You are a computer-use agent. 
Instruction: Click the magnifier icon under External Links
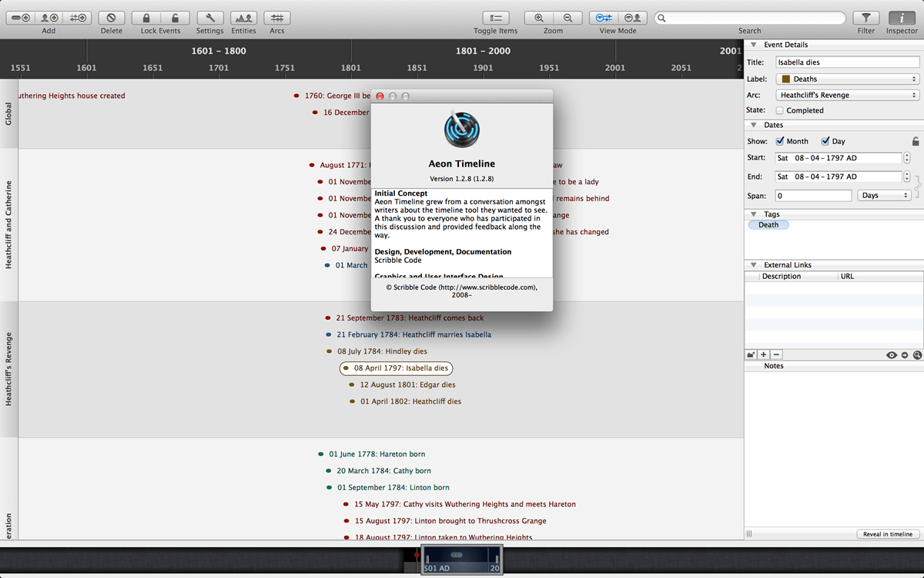pyautogui.click(x=917, y=355)
